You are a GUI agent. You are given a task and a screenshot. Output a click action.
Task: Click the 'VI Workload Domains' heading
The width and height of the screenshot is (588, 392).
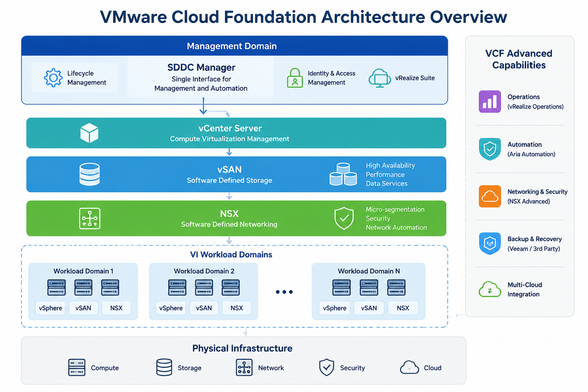point(231,255)
